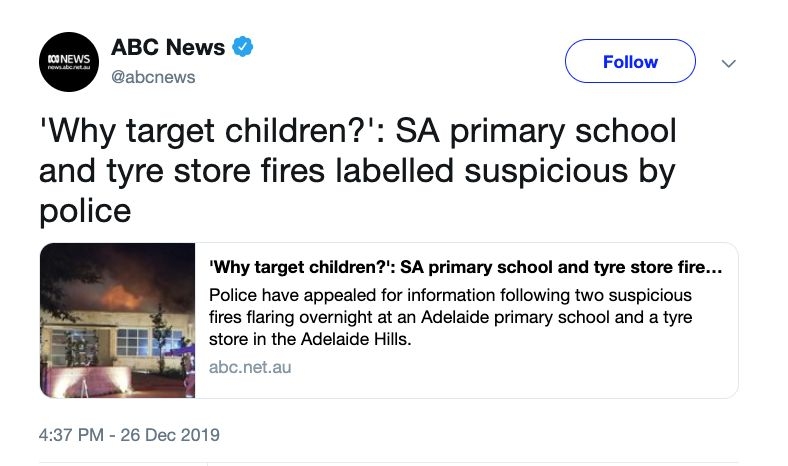Visit the abc.net.au domain link
The width and height of the screenshot is (788, 466).
pos(250,367)
